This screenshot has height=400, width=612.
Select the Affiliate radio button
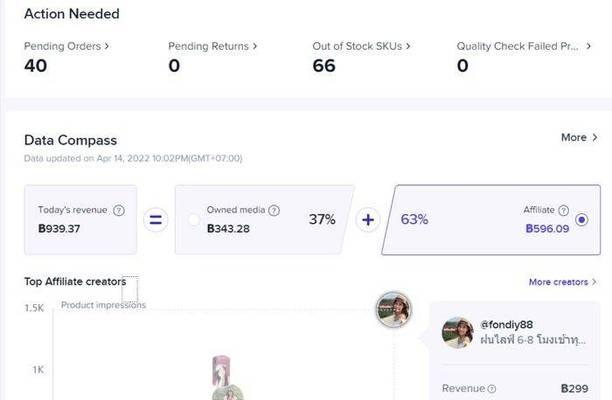click(x=582, y=220)
